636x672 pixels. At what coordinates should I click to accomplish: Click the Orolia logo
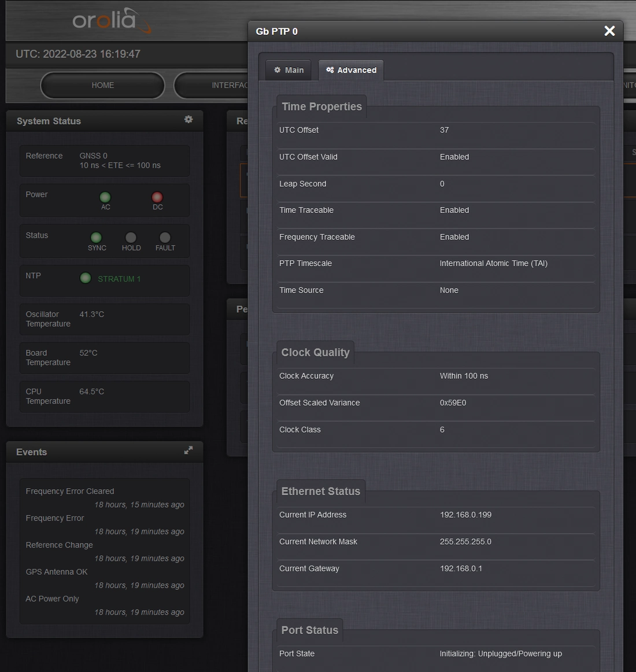[x=112, y=20]
